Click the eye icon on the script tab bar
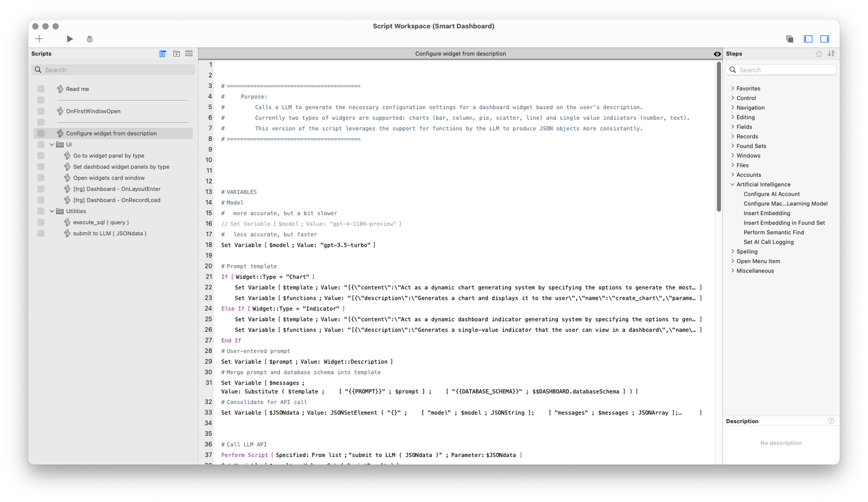The image size is (868, 502). [717, 54]
